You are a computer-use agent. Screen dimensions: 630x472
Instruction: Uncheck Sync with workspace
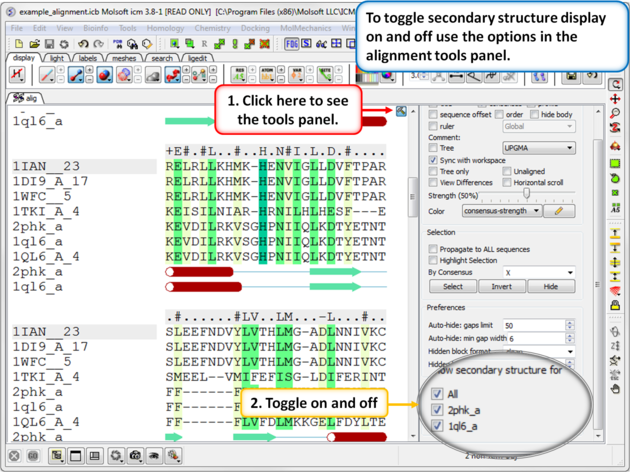[434, 160]
